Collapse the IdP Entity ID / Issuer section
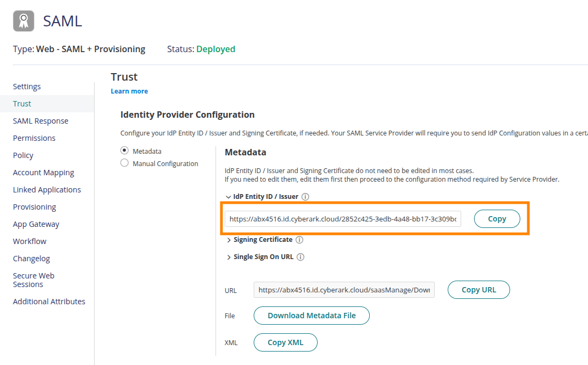Image resolution: width=588 pixels, height=365 pixels. 229,197
